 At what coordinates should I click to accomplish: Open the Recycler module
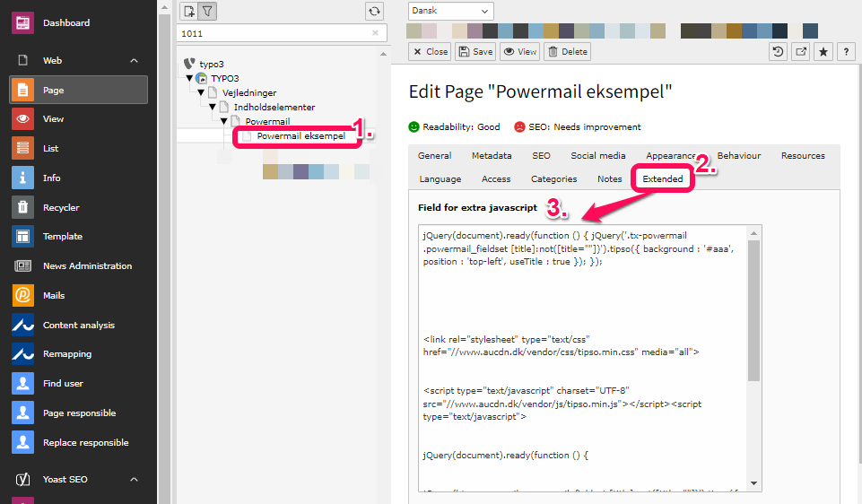pos(60,207)
